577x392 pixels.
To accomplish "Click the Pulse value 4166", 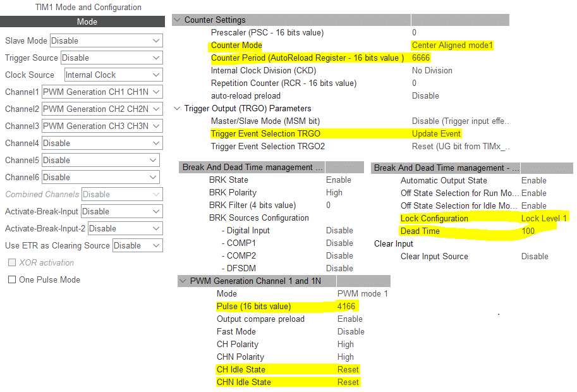I will (348, 307).
